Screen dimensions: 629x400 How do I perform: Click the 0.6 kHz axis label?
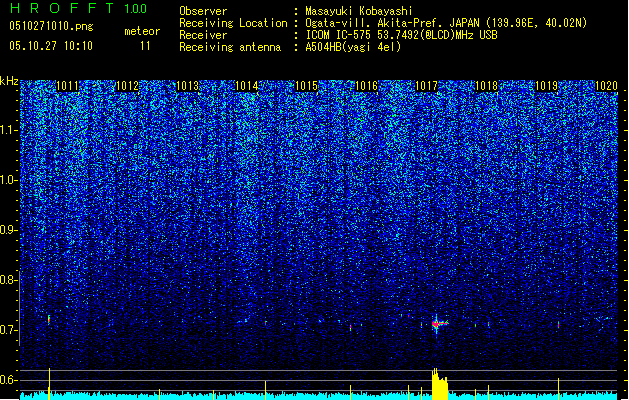pos(8,380)
